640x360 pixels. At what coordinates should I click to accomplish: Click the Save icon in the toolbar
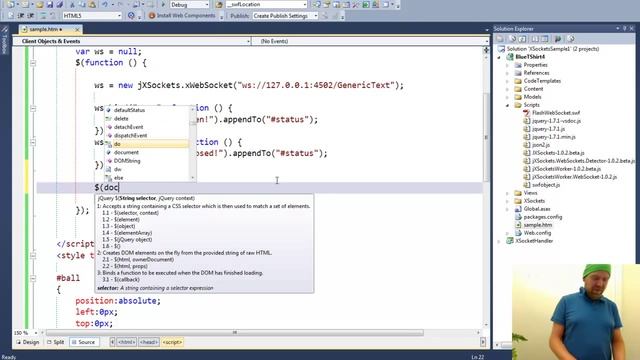tap(50, 4)
